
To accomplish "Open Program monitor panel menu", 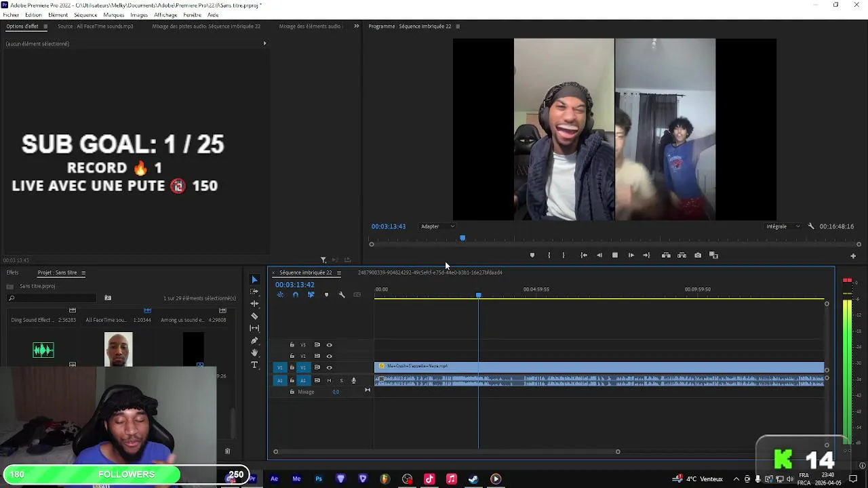I will (x=458, y=26).
